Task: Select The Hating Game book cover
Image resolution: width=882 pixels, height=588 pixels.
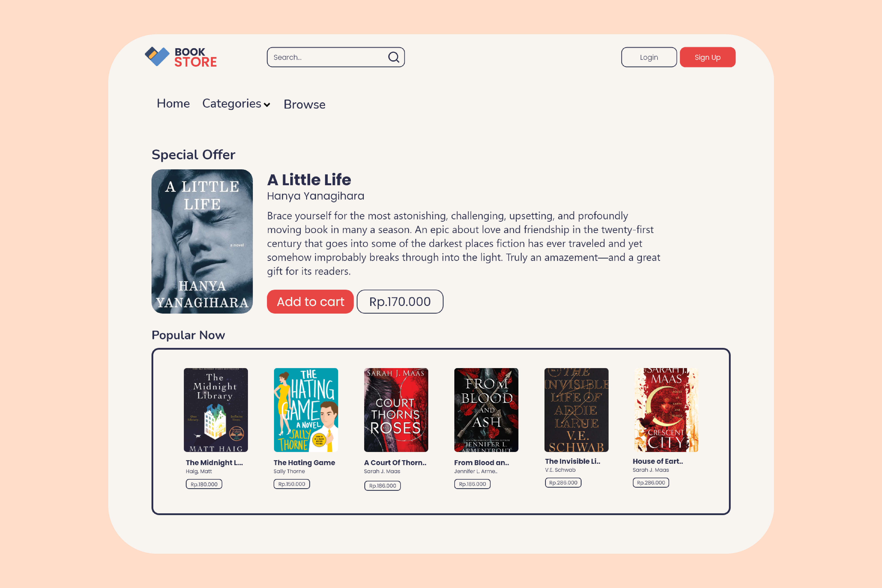Action: pyautogui.click(x=306, y=410)
